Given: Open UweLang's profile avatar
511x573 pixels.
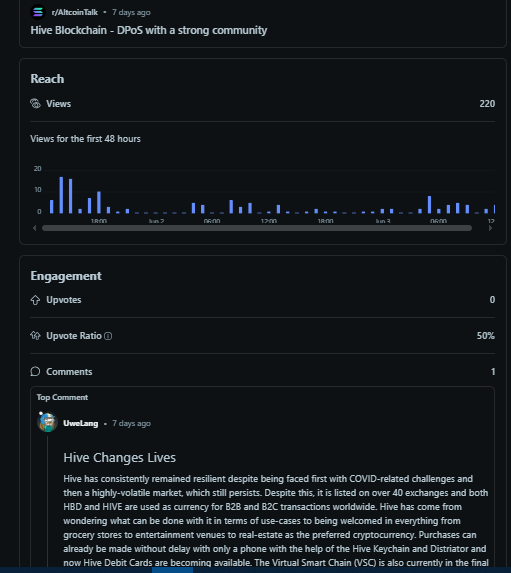Looking at the screenshot, I should point(48,422).
